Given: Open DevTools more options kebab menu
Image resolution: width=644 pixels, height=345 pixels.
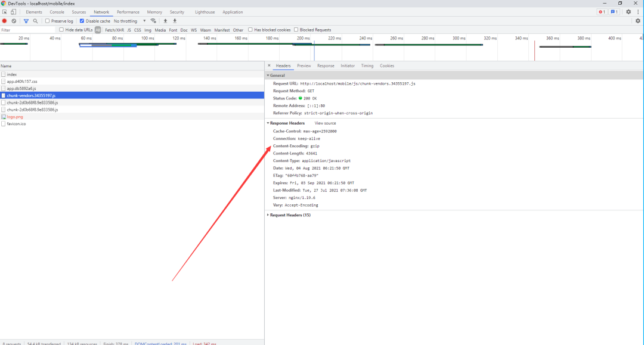Looking at the screenshot, I should tap(638, 12).
